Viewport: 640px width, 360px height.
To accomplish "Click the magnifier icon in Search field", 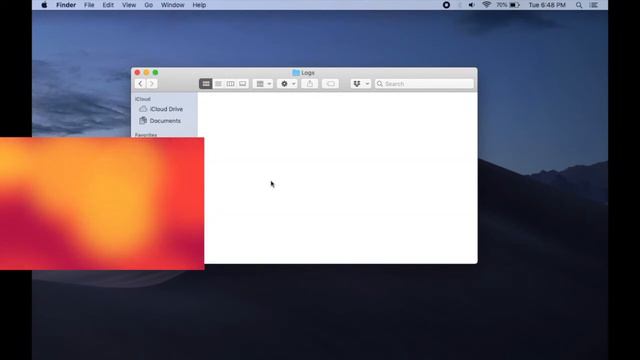I will click(x=380, y=84).
